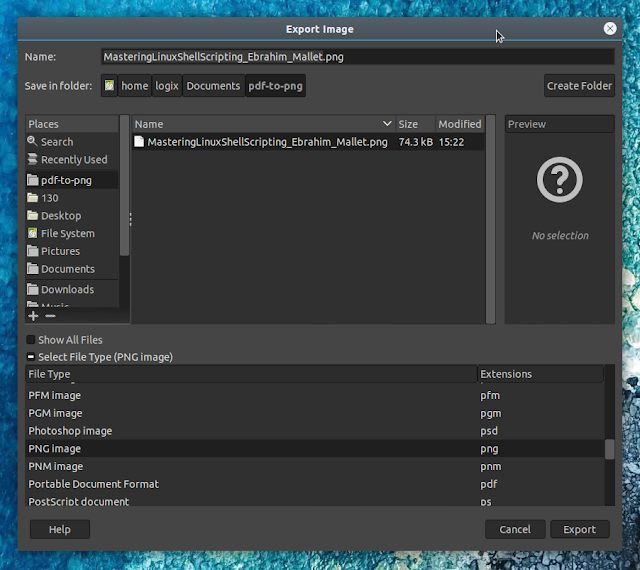Viewport: 640px width, 570px height.
Task: Select PNM image in file type list
Action: [x=55, y=466]
